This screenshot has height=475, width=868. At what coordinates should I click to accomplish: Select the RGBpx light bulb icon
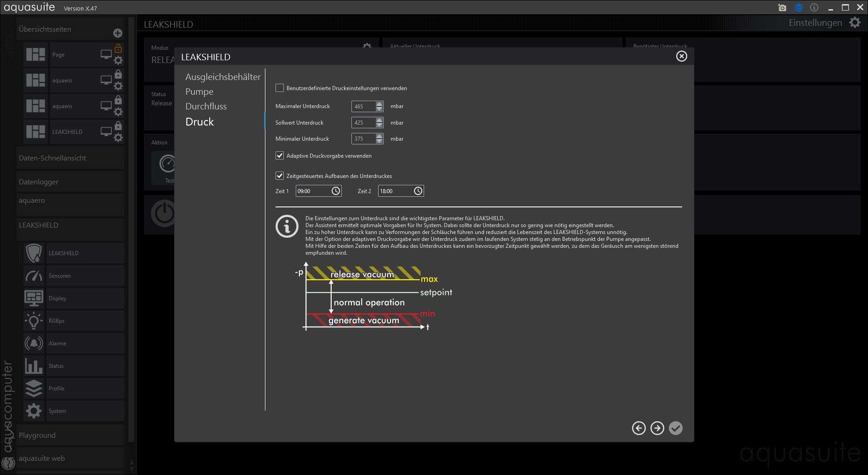(x=34, y=321)
